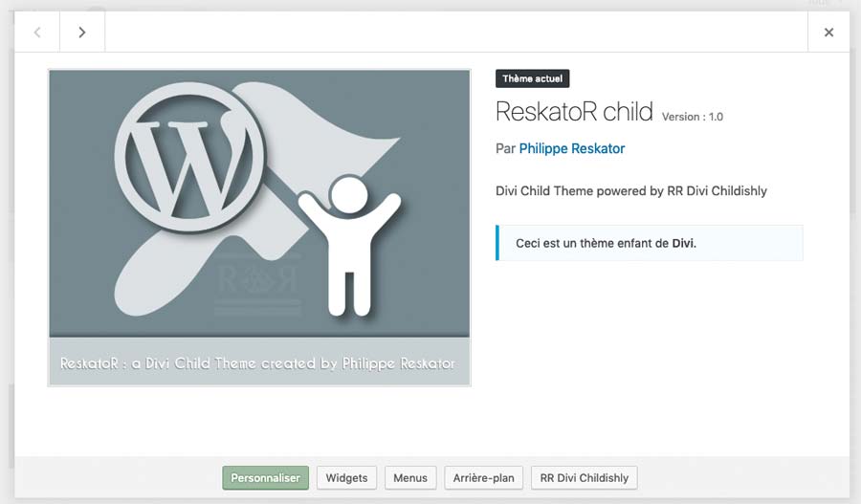Click the previous theme arrow
Image resolution: width=861 pixels, height=504 pixels.
pos(37,33)
